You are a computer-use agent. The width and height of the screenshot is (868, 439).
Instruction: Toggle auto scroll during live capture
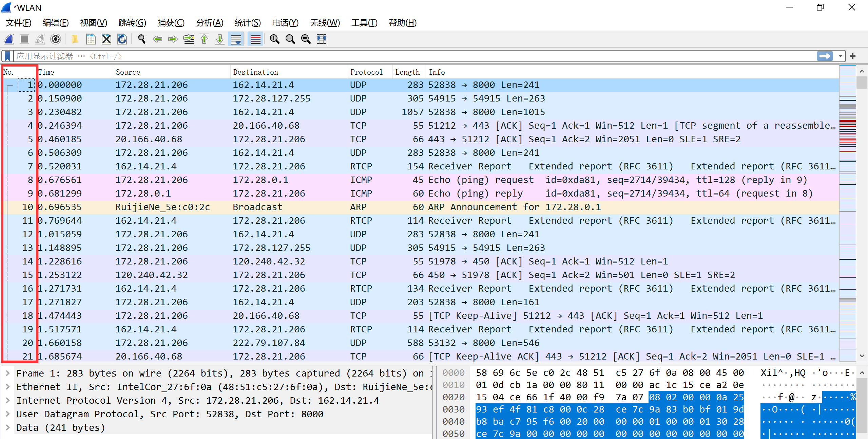(x=236, y=39)
